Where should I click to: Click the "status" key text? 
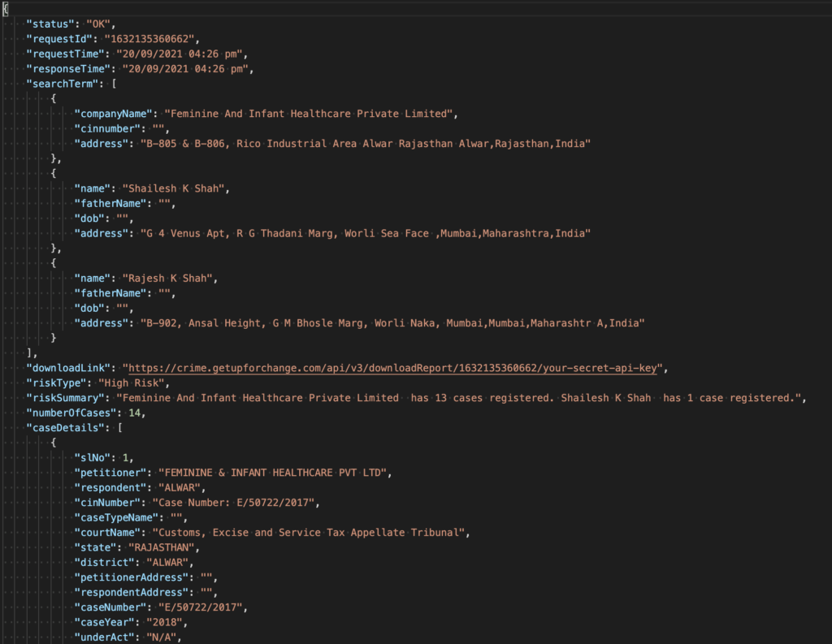tap(51, 24)
